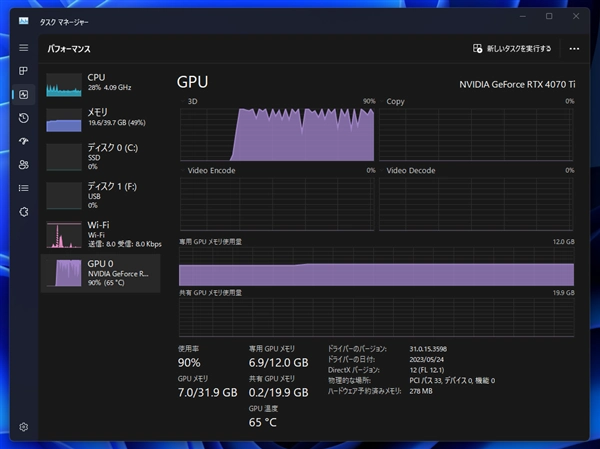Click the GPU heading text

(192, 82)
